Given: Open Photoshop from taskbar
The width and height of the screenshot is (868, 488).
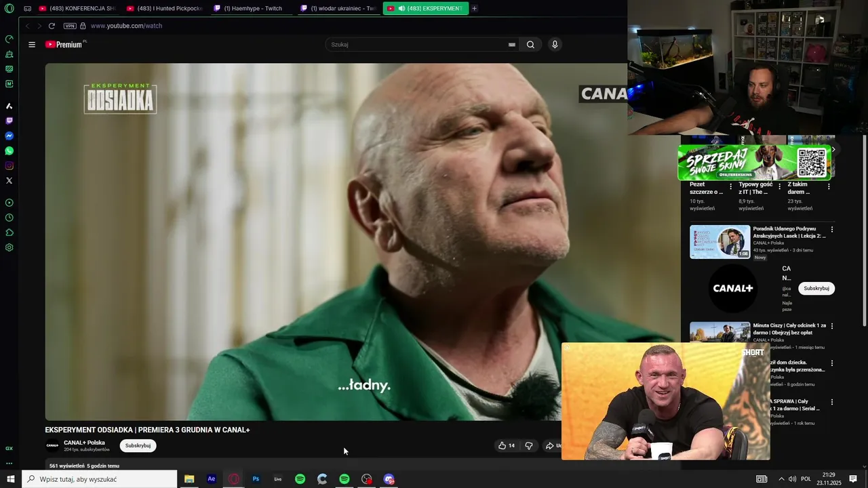Looking at the screenshot, I should coord(256,479).
